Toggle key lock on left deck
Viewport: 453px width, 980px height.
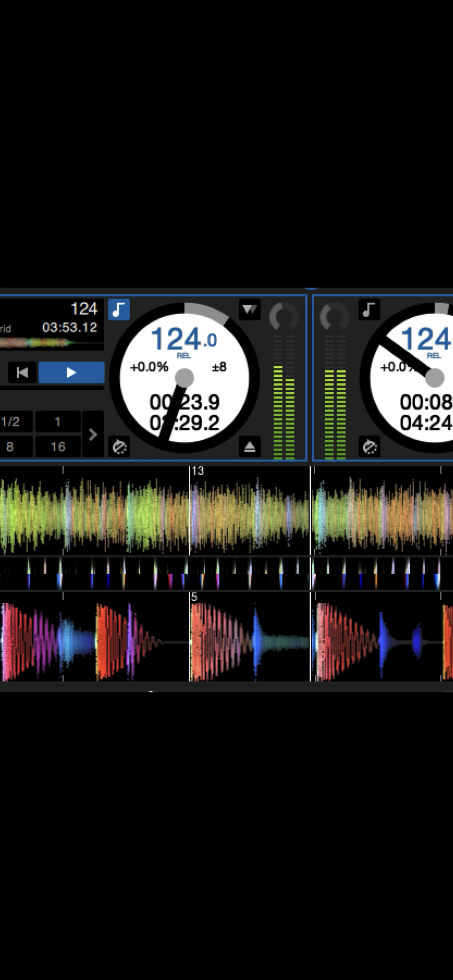[119, 310]
